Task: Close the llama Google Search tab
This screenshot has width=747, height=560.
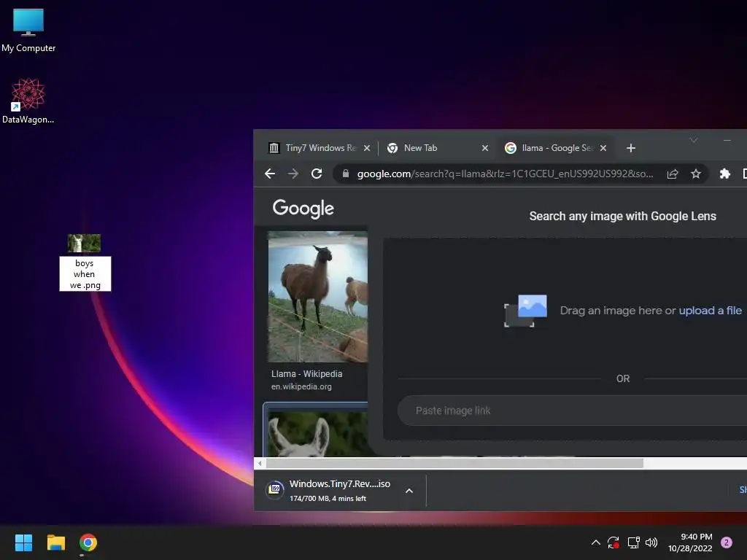Action: [603, 148]
